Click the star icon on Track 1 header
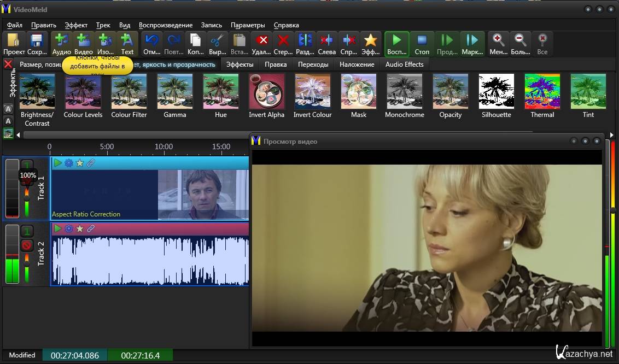The width and height of the screenshot is (619, 364). click(80, 163)
